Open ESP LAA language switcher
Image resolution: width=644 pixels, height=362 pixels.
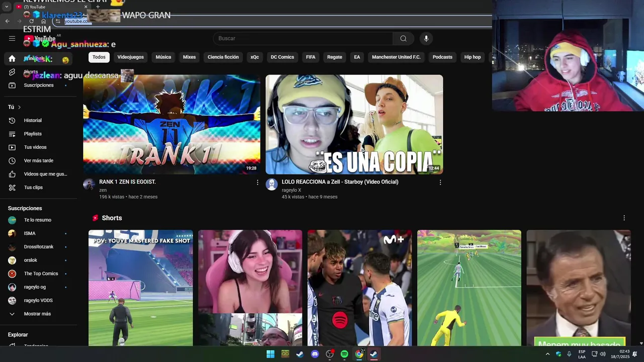(582, 354)
